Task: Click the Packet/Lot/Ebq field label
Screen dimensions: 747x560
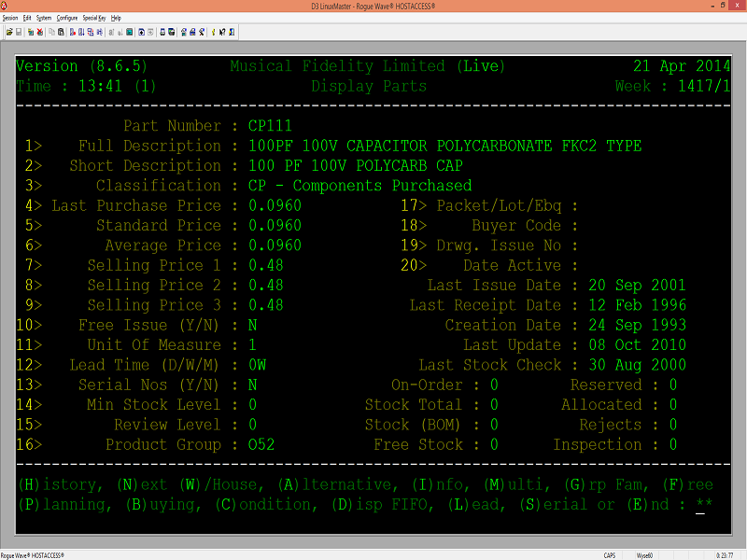Action: coord(499,205)
